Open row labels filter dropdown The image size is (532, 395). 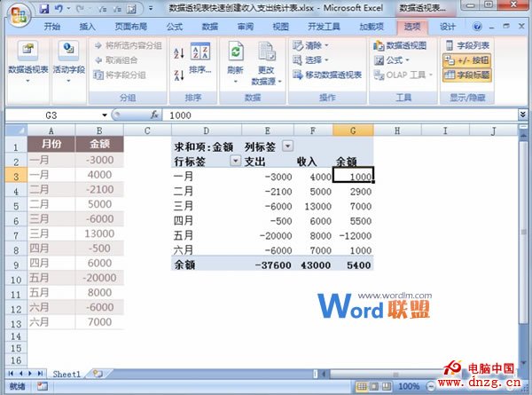235,161
